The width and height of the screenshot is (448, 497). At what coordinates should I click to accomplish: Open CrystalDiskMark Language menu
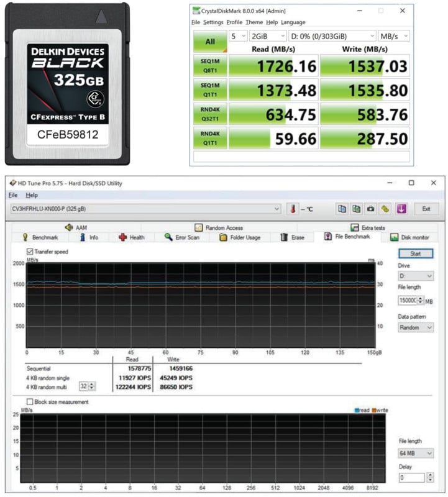tap(293, 22)
